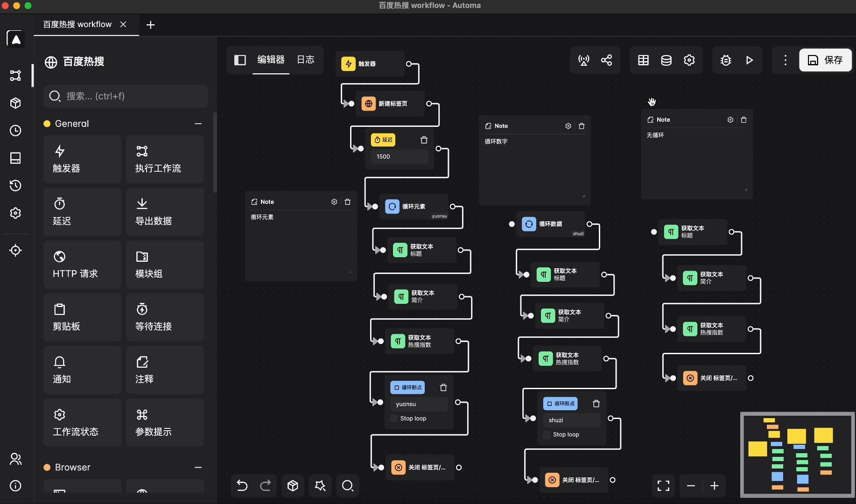Open Settings gear in left sidebar
Viewport: 856px width, 504px height.
tap(15, 213)
